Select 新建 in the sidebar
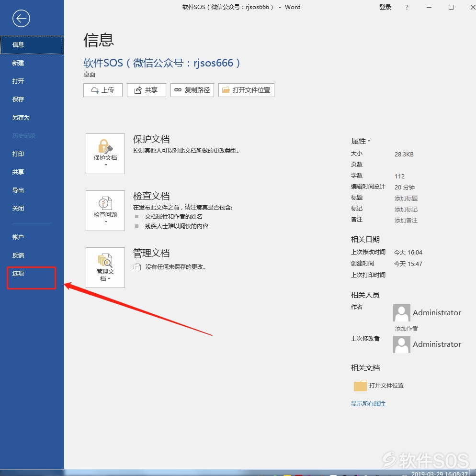This screenshot has height=476, width=476. coord(32,63)
